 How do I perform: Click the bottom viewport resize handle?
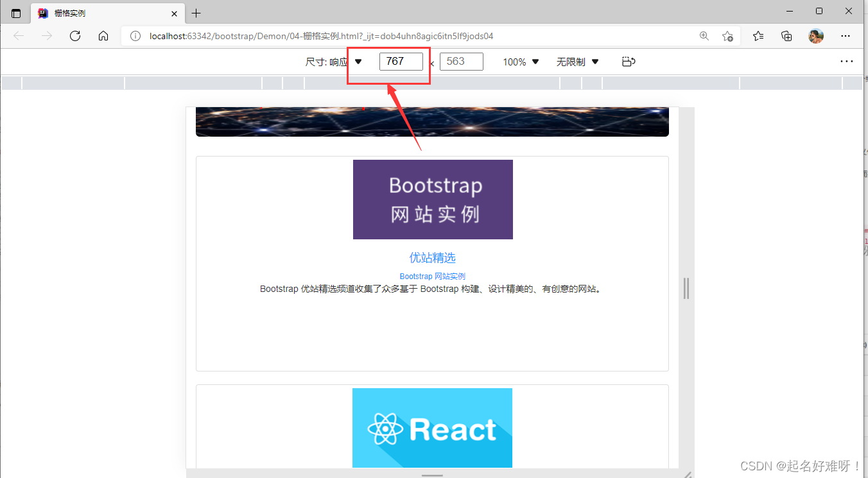[433, 475]
